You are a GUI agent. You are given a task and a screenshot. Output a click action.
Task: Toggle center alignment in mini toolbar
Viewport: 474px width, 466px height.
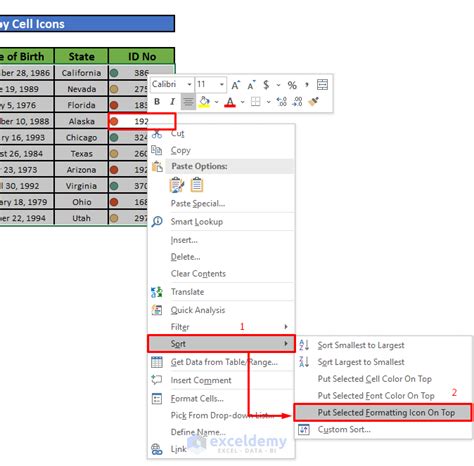coord(188,101)
